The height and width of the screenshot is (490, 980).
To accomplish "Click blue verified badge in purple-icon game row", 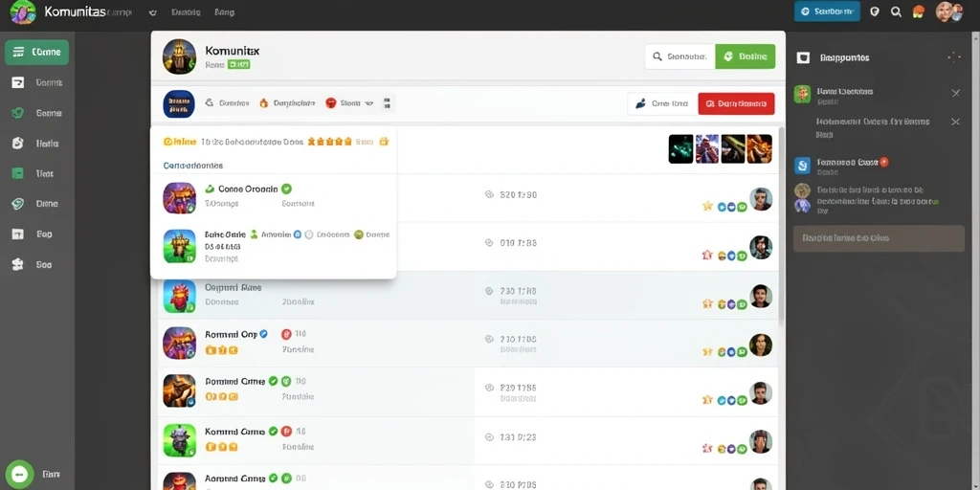I will [264, 334].
